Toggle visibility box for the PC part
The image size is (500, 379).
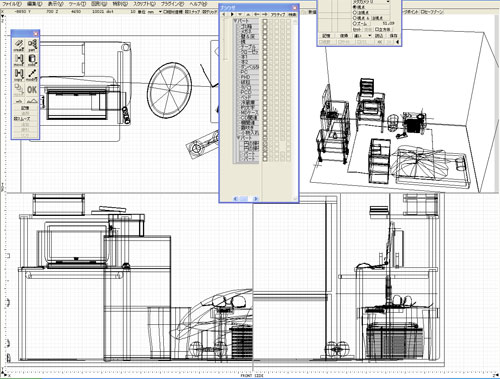click(265, 72)
